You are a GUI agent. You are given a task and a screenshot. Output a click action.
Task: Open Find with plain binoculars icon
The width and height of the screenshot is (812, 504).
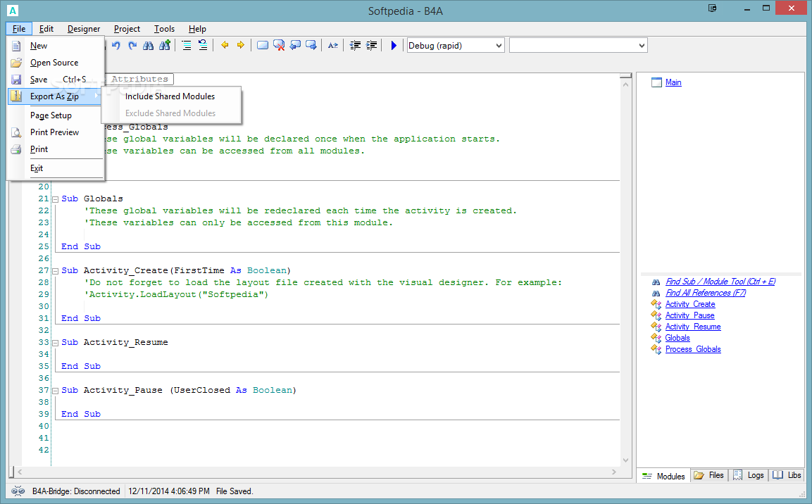click(x=148, y=46)
